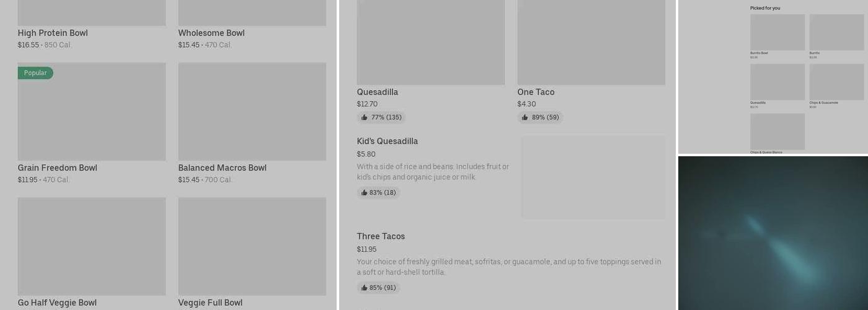The image size is (868, 310).
Task: Click the green Popular badge
Action: pos(35,73)
